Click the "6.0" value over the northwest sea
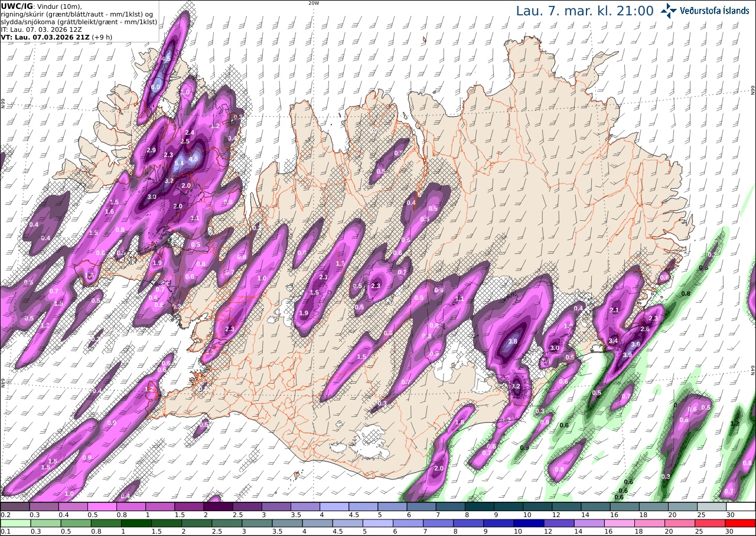This screenshot has width=756, height=536. [x=155, y=87]
